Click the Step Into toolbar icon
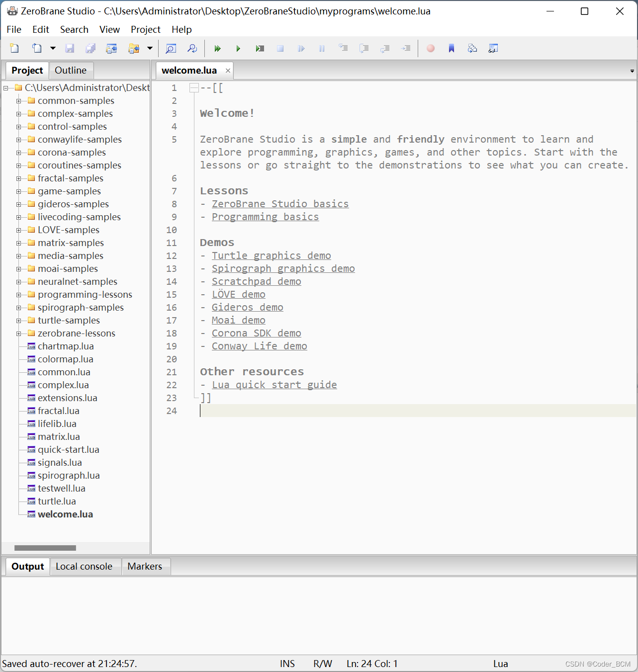Image resolution: width=638 pixels, height=672 pixels. point(343,48)
